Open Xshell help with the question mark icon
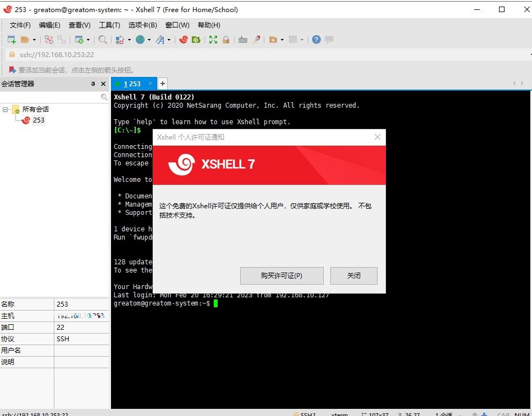532x416 pixels. tap(317, 39)
